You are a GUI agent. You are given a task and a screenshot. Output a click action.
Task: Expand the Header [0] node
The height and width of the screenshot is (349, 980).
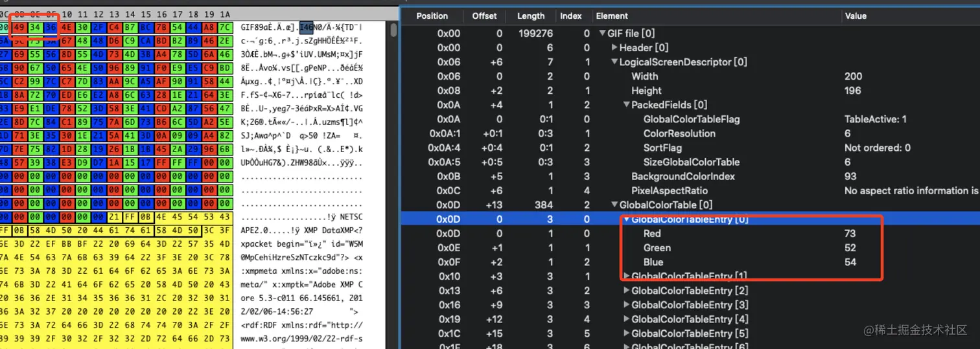coord(614,48)
